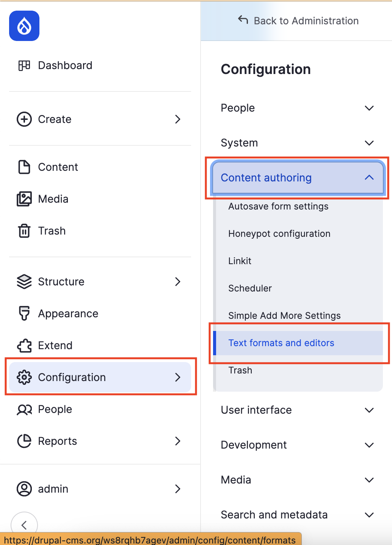Open the Dashboard grid icon

(24, 66)
